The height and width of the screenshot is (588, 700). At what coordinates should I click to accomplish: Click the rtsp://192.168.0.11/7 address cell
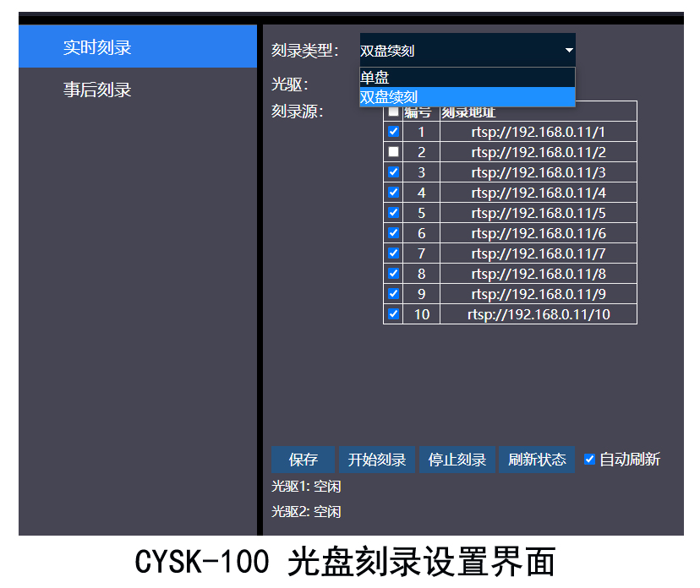click(539, 253)
